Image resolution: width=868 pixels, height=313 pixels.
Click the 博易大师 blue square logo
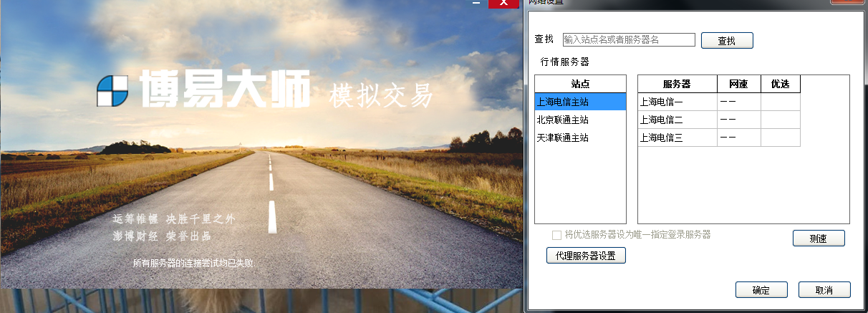point(112,91)
